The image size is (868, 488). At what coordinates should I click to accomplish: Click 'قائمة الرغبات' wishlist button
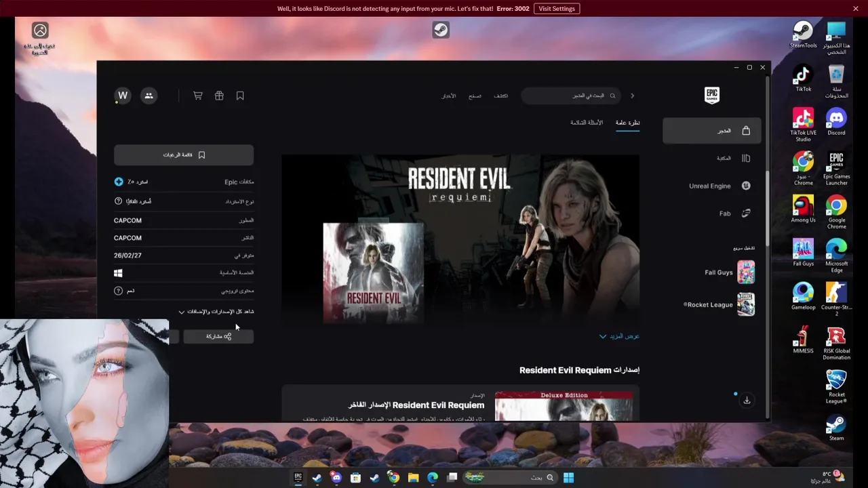pos(184,155)
